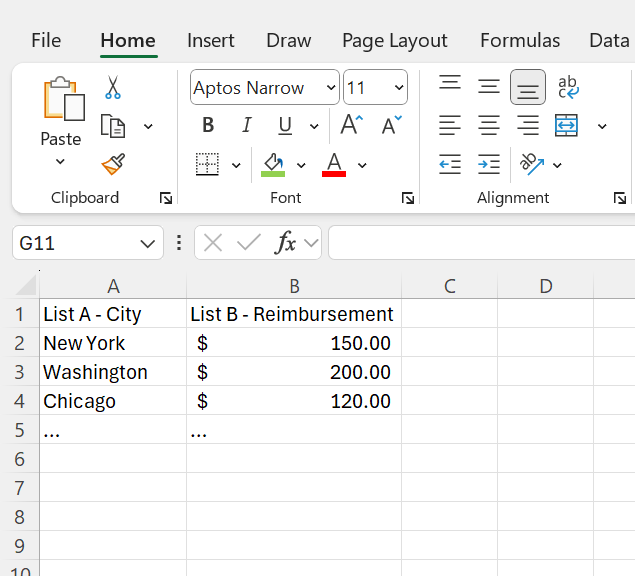Click the Wrap Text icon
Image resolution: width=635 pixels, height=576 pixels.
click(567, 87)
